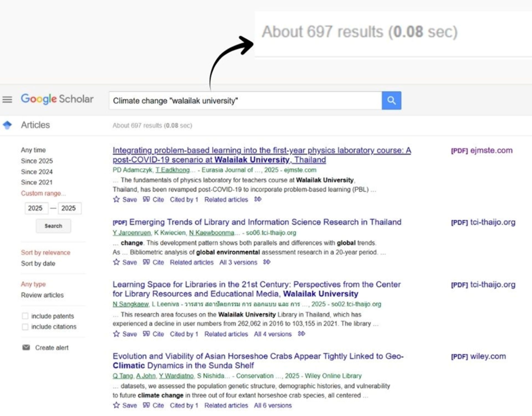
Task: Choose Sort by date option
Action: coord(38,263)
